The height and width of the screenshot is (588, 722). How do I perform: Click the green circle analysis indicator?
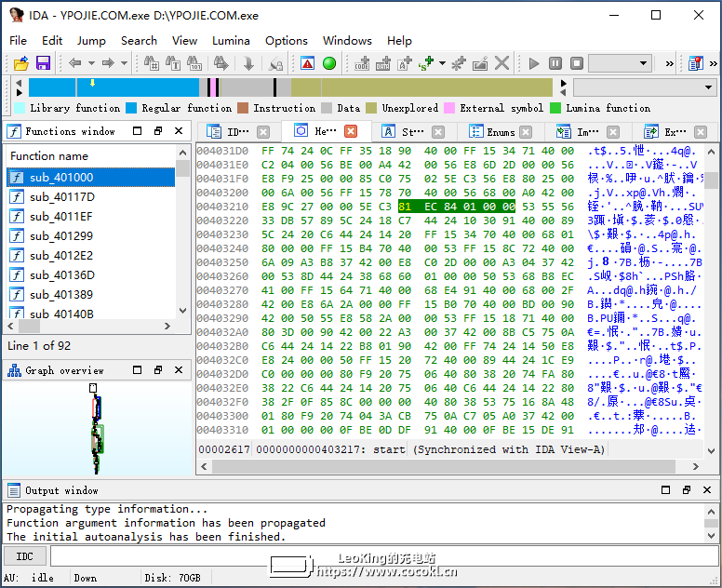329,63
